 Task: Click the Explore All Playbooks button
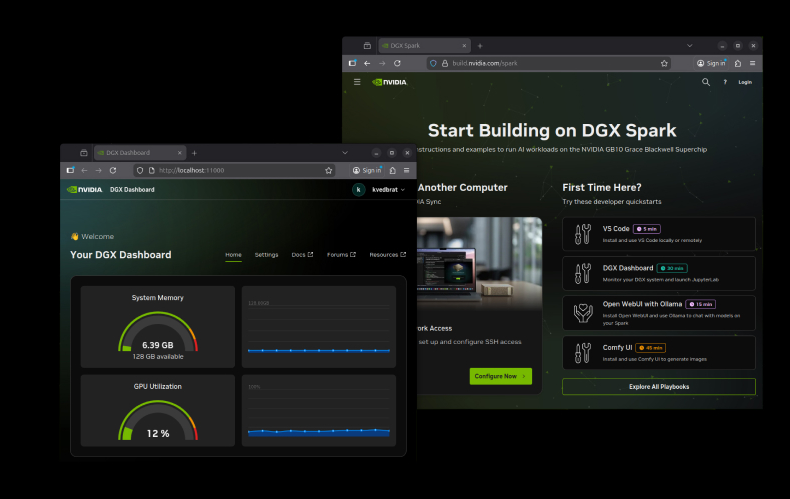point(658,386)
